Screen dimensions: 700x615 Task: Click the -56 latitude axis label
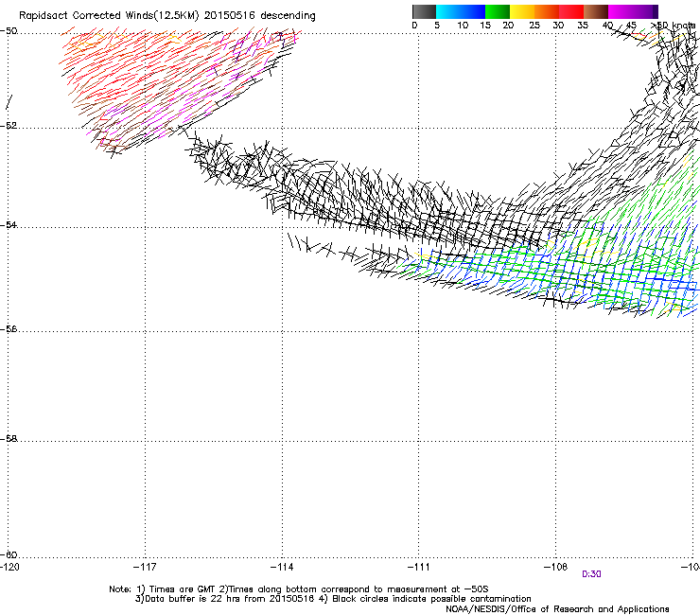point(9,329)
